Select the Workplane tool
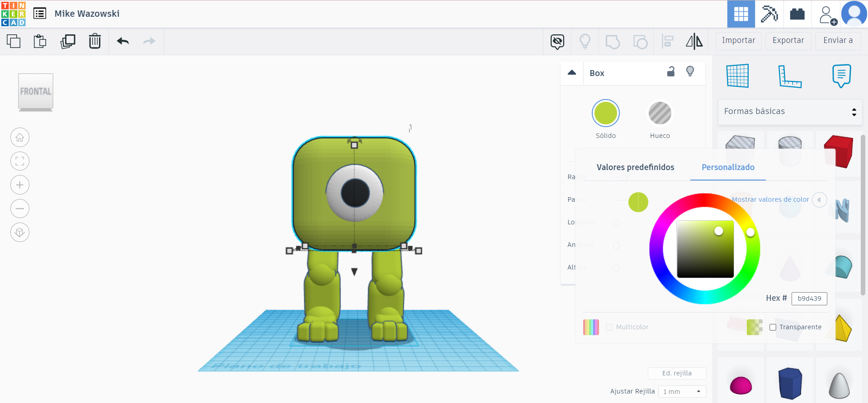Image resolution: width=868 pixels, height=403 pixels. (738, 76)
